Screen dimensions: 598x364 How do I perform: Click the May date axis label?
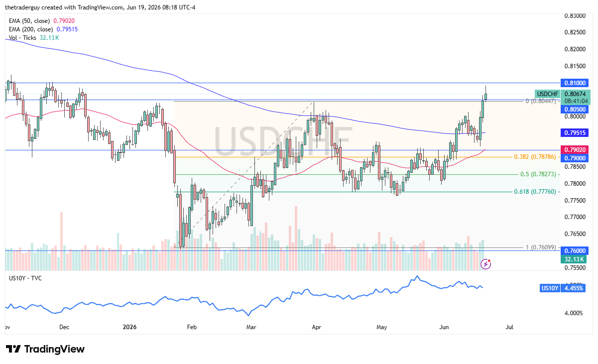pos(382,328)
